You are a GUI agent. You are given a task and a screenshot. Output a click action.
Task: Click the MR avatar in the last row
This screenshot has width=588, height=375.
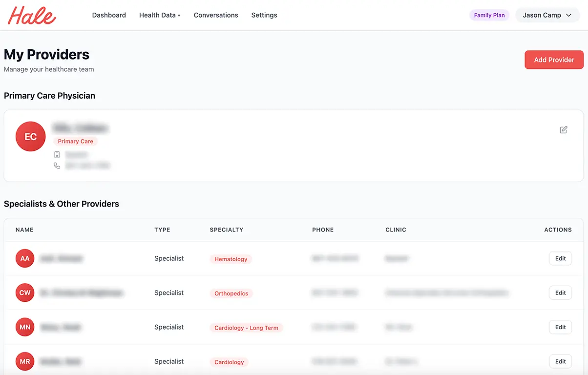pos(25,361)
